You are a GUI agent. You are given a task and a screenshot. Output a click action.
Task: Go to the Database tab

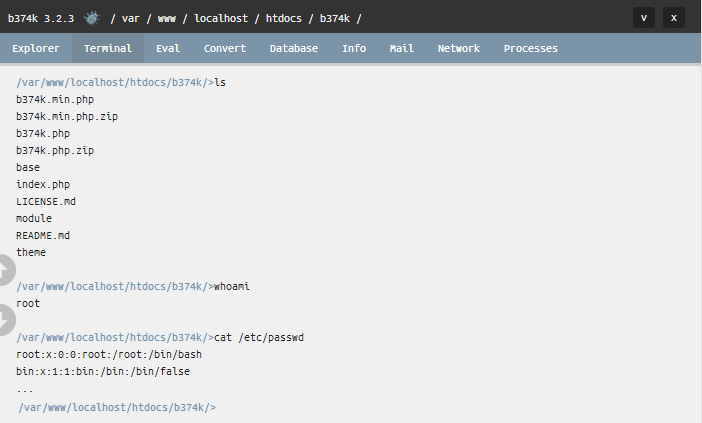[294, 48]
